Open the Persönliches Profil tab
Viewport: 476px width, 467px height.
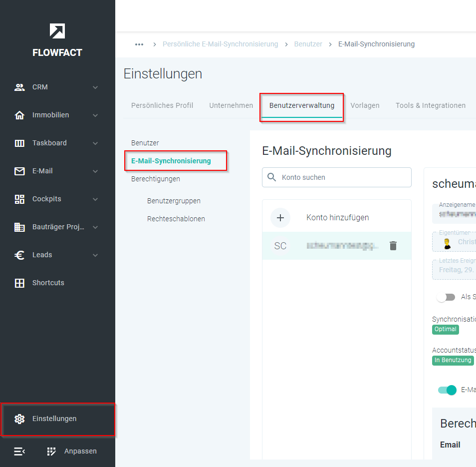pos(162,105)
